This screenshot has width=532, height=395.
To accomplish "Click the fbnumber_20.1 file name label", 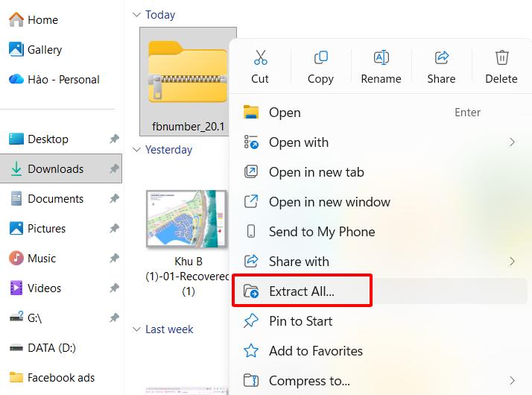I will coord(189,127).
